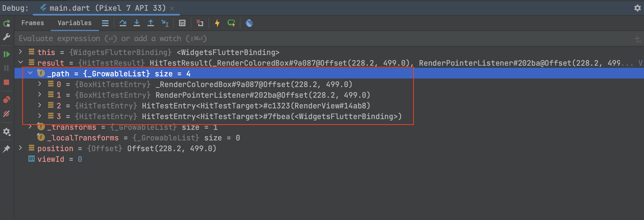The image size is (644, 220).
Task: Expand entry 2 HitTestEntry RenderView
Action: point(40,105)
